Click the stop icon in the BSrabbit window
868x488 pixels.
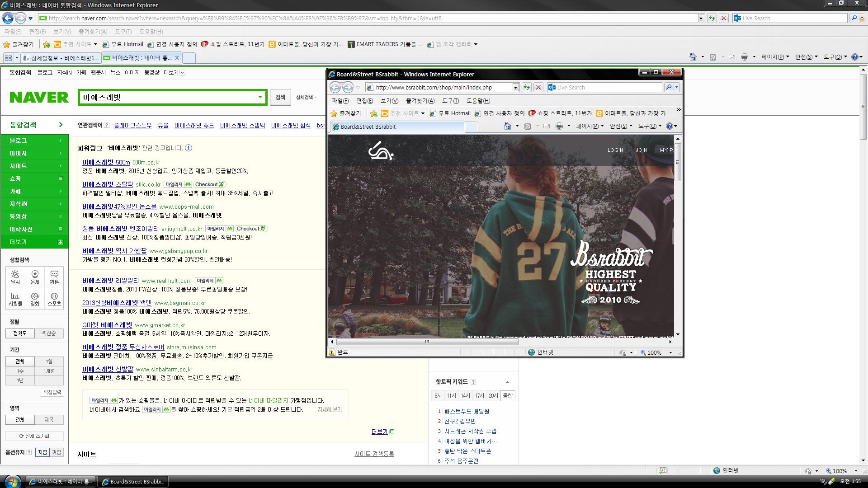tap(538, 87)
